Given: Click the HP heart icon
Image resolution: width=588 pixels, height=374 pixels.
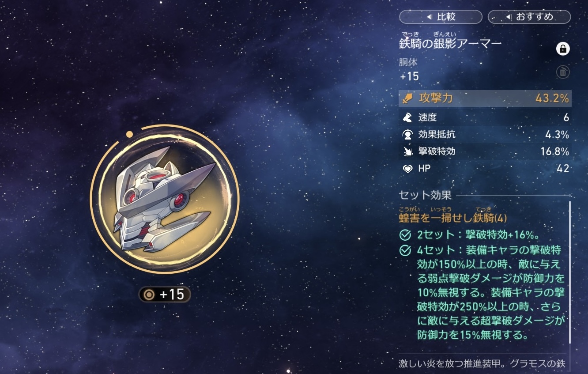Looking at the screenshot, I should (x=408, y=169).
